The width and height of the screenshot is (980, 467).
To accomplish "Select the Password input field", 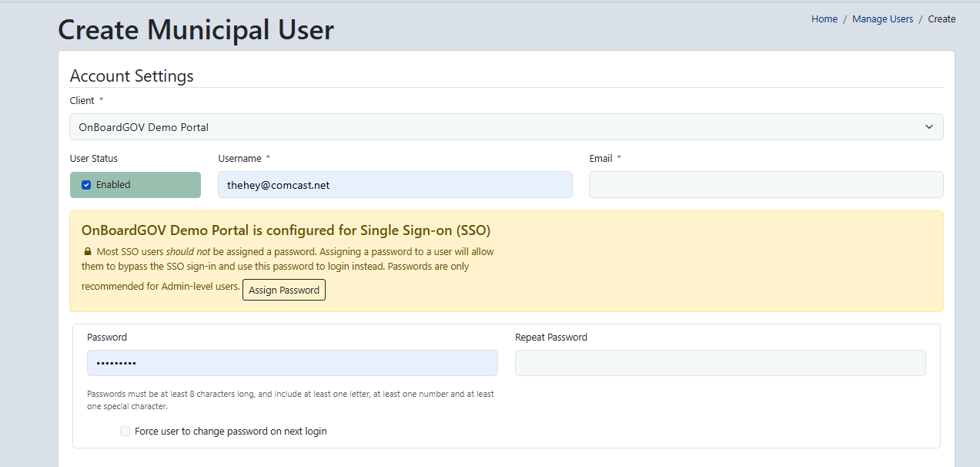I will tap(292, 363).
